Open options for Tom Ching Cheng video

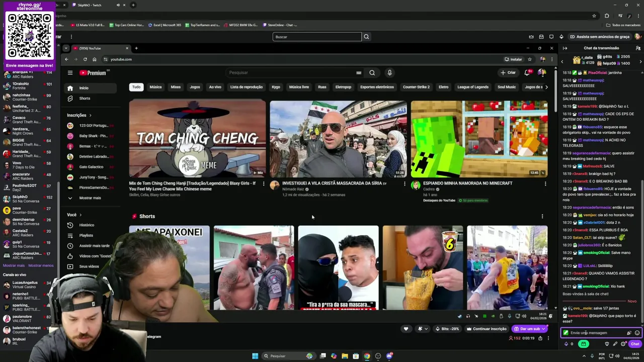263,184
